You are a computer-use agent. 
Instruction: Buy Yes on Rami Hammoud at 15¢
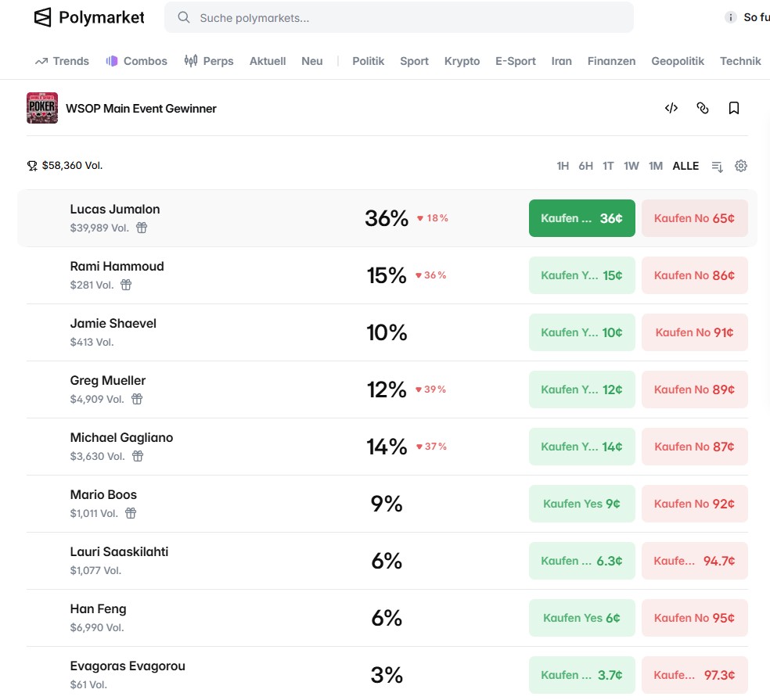pyautogui.click(x=582, y=275)
